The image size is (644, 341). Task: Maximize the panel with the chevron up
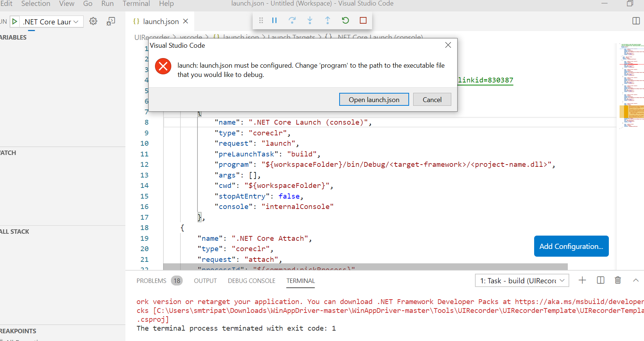pos(636,280)
